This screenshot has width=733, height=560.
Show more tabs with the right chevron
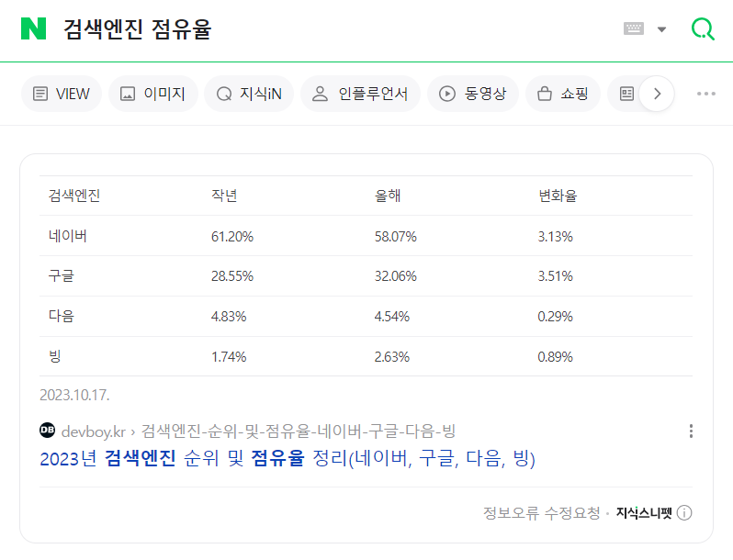click(x=657, y=94)
